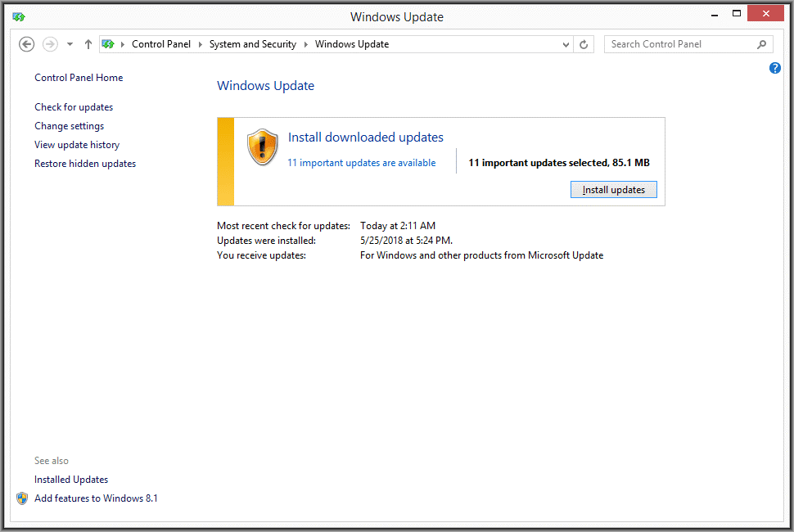Click the Forward navigation arrow
Image resolution: width=794 pixels, height=532 pixels.
[50, 44]
